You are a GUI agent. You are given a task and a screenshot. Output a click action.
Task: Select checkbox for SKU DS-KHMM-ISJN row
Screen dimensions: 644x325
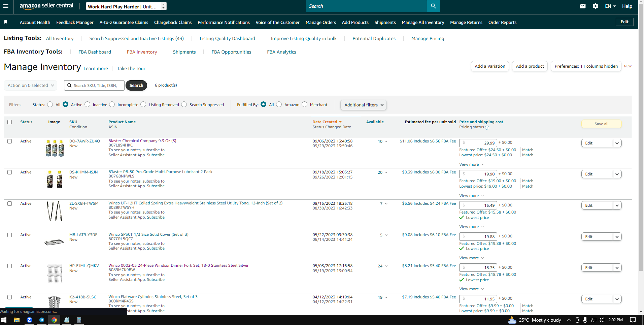point(9,172)
